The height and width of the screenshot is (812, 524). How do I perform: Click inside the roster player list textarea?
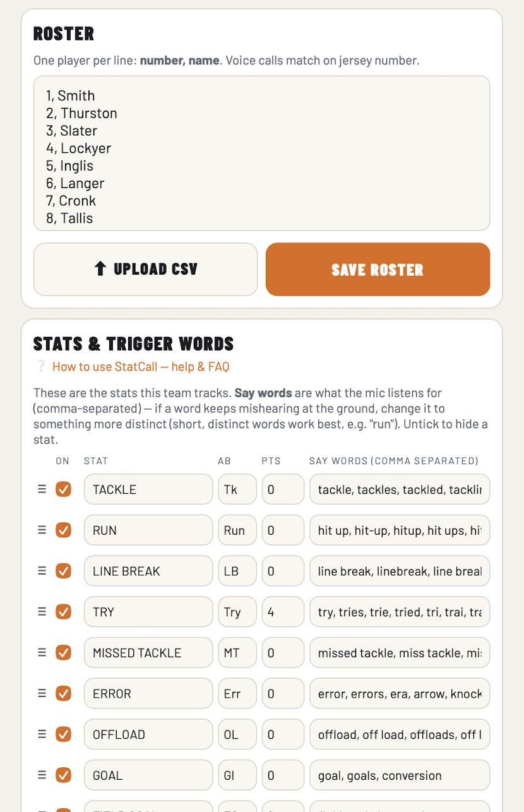(x=262, y=153)
